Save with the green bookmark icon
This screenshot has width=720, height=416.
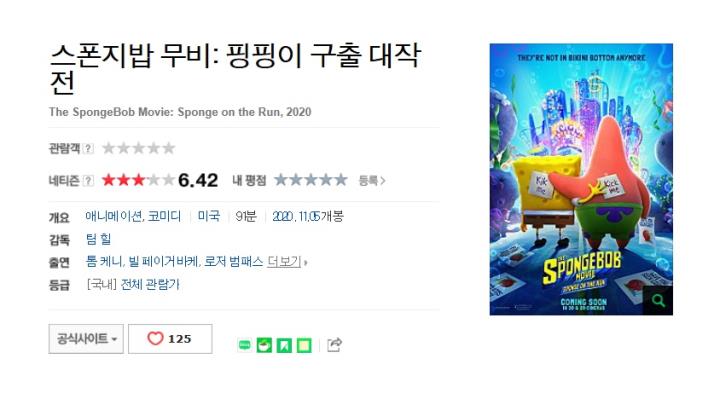click(x=284, y=345)
